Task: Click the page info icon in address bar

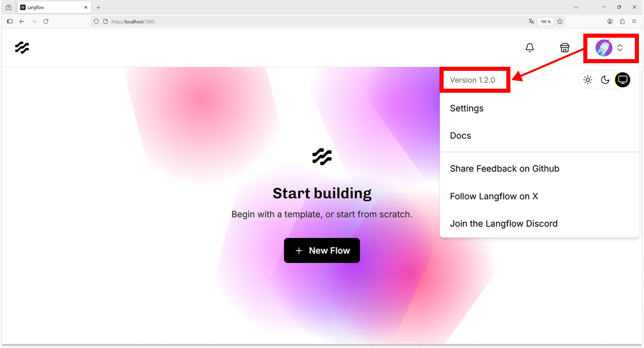Action: tap(106, 21)
